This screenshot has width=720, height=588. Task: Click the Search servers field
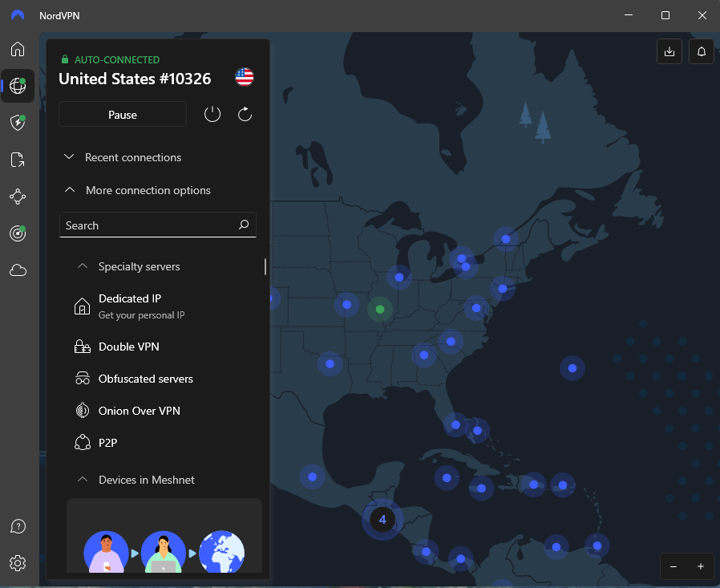(148, 225)
